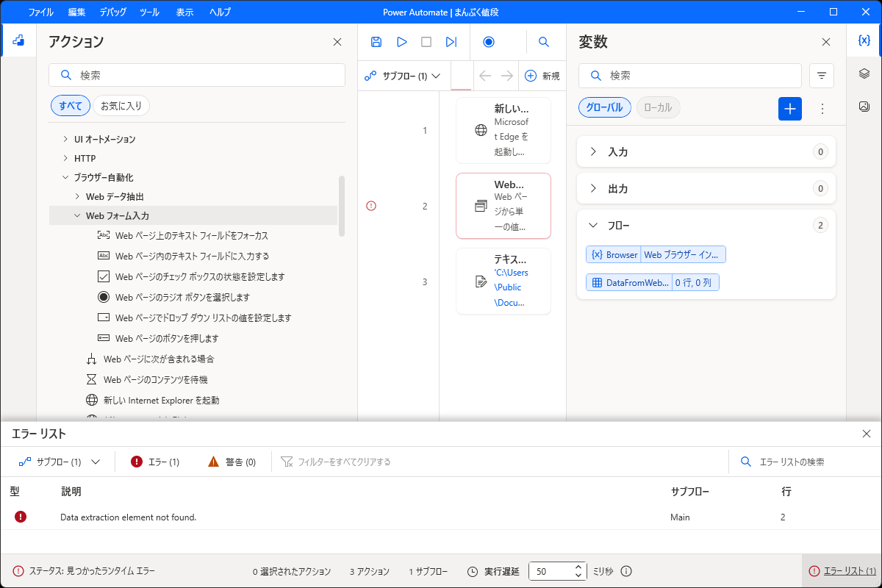Screen dimensions: 882x588
Task: Select Web ページのチェック ボックス action
Action: coord(200,277)
